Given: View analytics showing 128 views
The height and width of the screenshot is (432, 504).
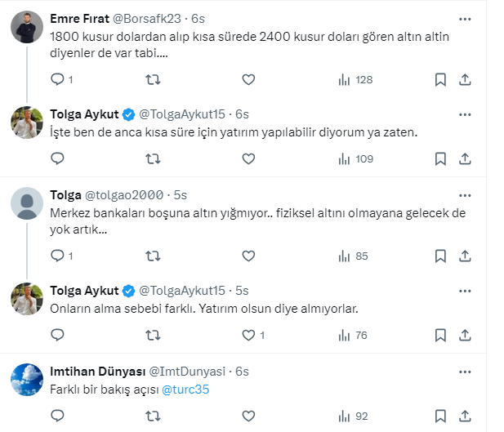Looking at the screenshot, I should click(355, 79).
